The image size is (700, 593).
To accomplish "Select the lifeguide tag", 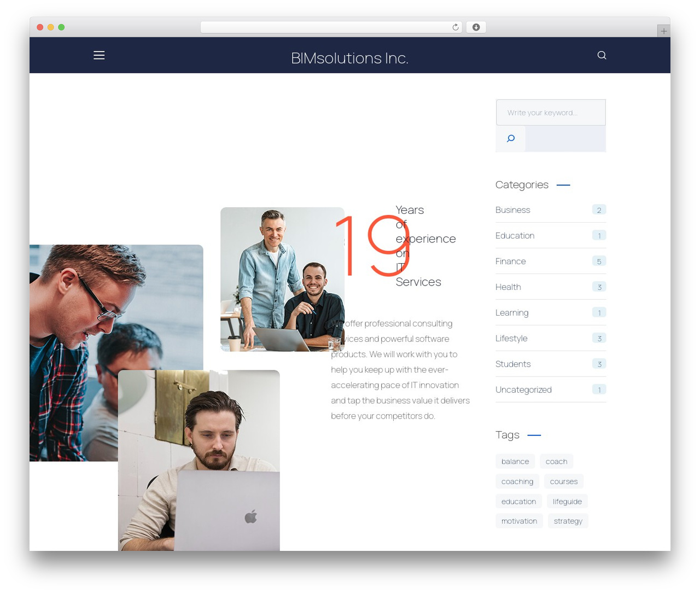I will tap(567, 501).
